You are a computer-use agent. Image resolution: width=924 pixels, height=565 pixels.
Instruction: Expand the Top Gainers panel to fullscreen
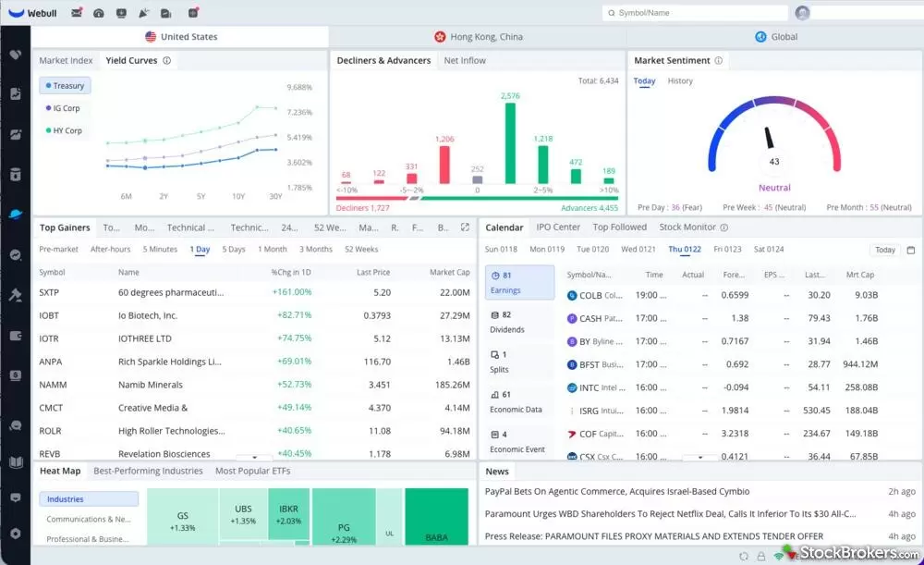click(x=464, y=227)
